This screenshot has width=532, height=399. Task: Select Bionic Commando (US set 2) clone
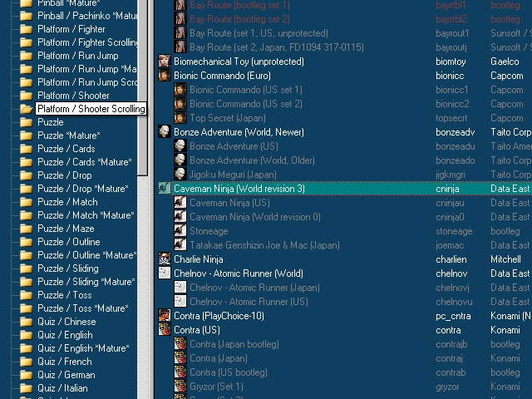tap(246, 104)
